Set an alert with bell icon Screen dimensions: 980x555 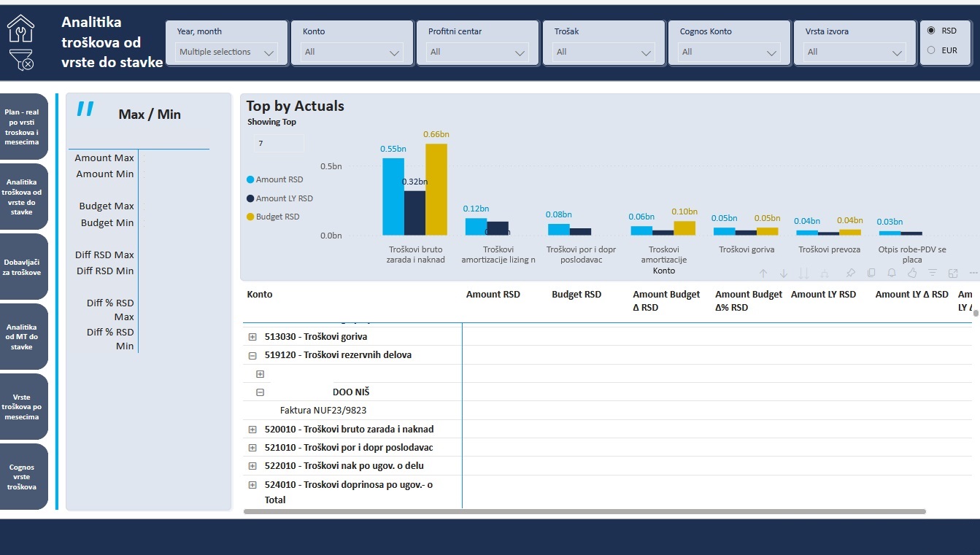coord(892,273)
